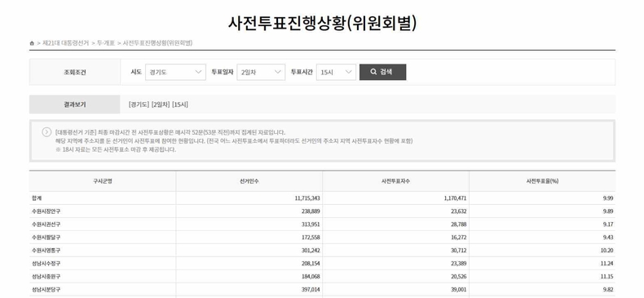644x298 pixels.
Task: Select the 결과보기 label cell
Action: 75,105
